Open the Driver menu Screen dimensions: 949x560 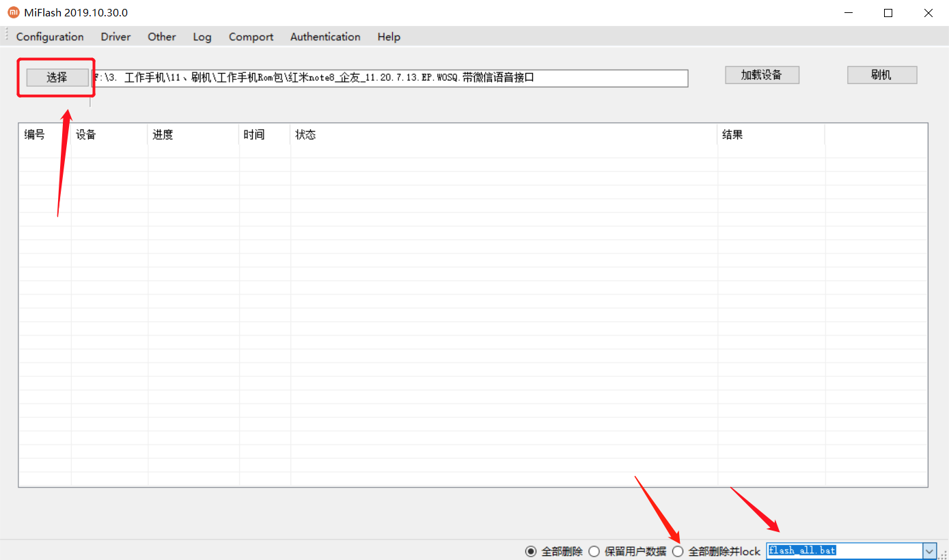[115, 37]
